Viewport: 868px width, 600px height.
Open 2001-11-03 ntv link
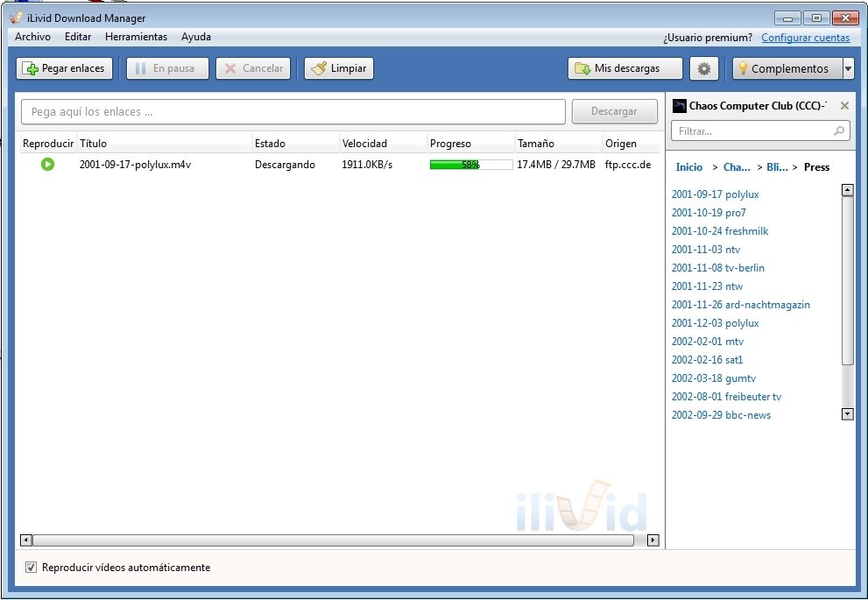click(705, 249)
